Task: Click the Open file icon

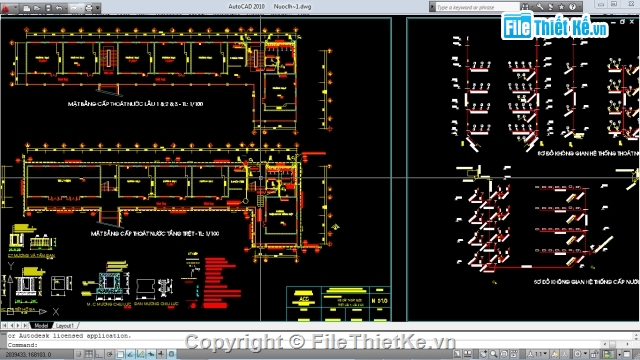Action: tap(37, 8)
